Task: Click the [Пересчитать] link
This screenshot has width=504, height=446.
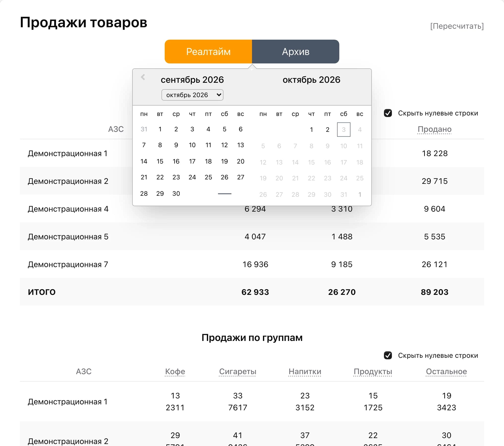Action: pos(457,26)
